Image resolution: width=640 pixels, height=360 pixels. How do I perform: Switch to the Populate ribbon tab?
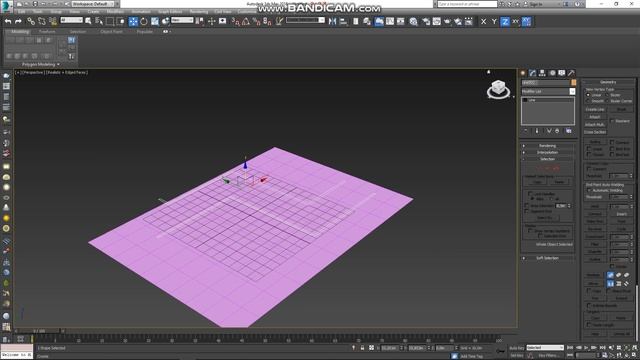144,31
